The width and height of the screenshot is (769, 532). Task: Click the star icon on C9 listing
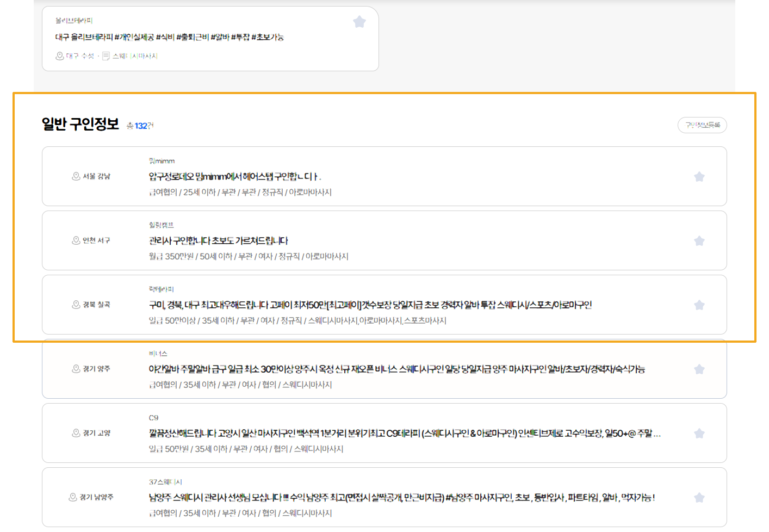(x=699, y=434)
